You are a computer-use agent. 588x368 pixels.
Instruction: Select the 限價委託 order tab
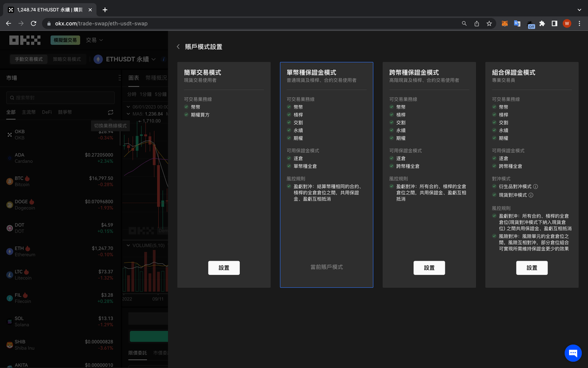pyautogui.click(x=138, y=353)
